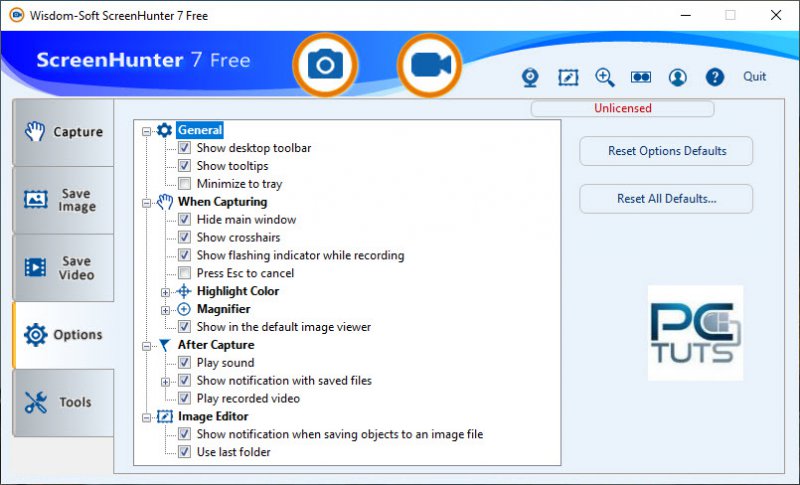800x485 pixels.
Task: Click Reset All Defaults button
Action: click(x=666, y=199)
